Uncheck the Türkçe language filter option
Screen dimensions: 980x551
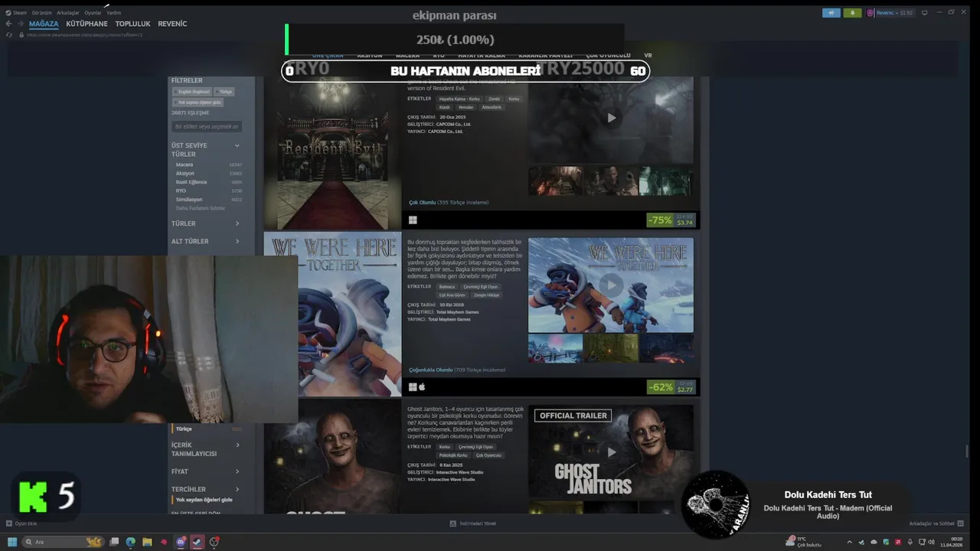pyautogui.click(x=207, y=429)
